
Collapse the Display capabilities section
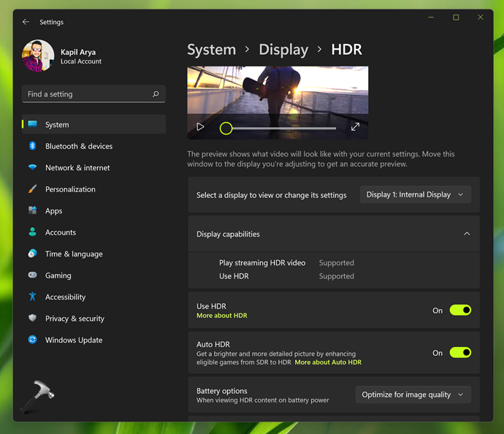click(x=467, y=235)
